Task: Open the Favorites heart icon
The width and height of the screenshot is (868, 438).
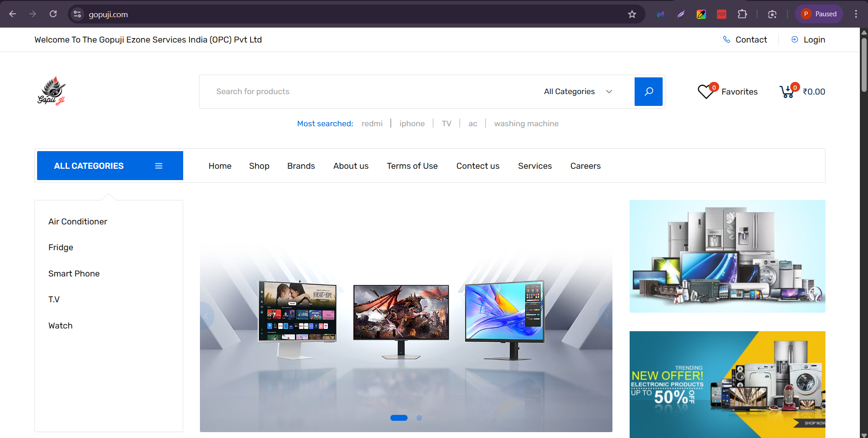Action: pos(706,92)
